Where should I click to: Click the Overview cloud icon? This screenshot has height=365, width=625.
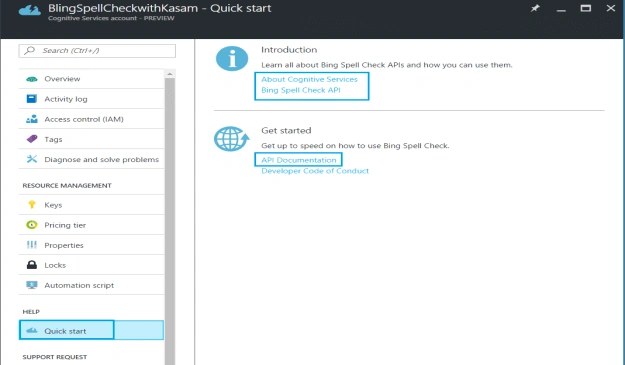pos(32,79)
